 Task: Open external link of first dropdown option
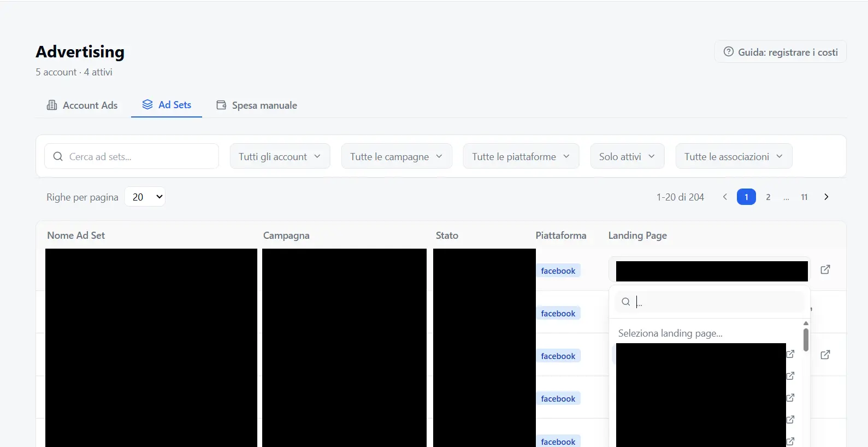point(790,354)
